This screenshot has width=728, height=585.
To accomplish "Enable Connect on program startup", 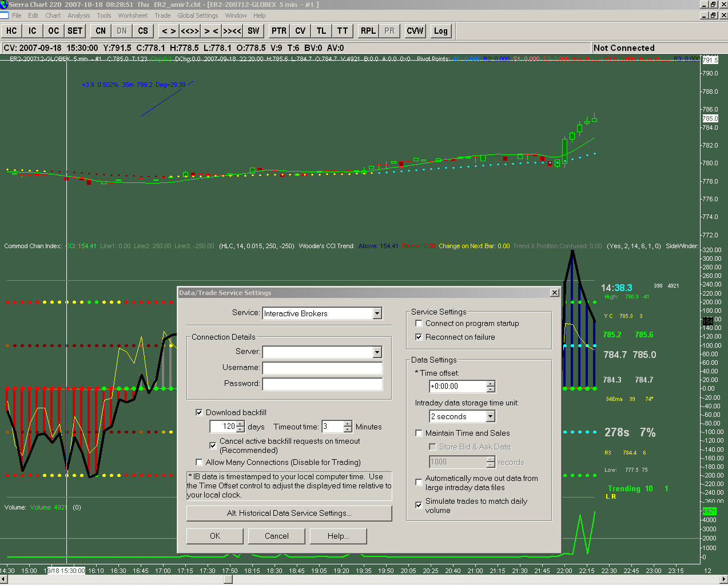I will coord(419,324).
